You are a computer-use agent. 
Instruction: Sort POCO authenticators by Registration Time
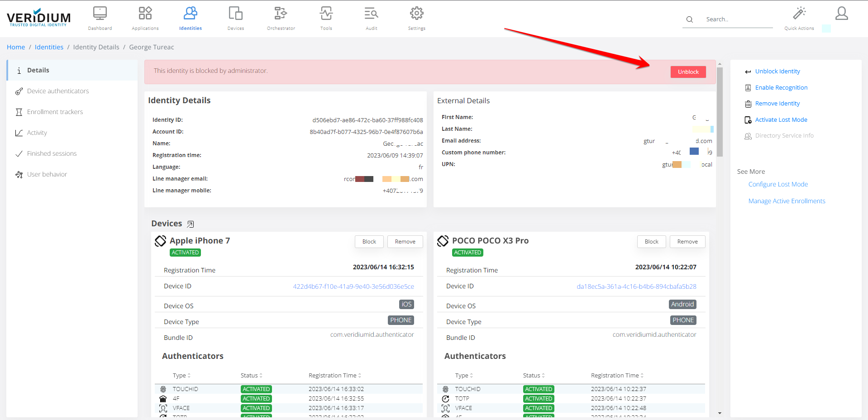point(617,376)
